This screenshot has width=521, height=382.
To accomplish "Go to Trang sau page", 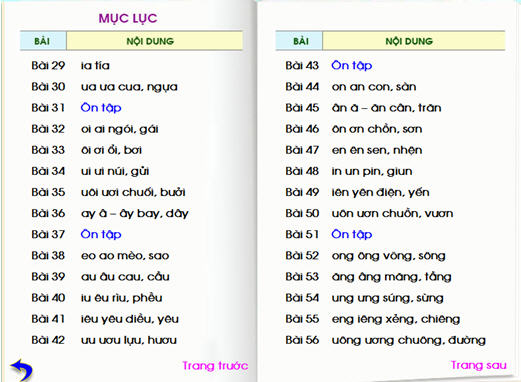I will click(x=478, y=365).
